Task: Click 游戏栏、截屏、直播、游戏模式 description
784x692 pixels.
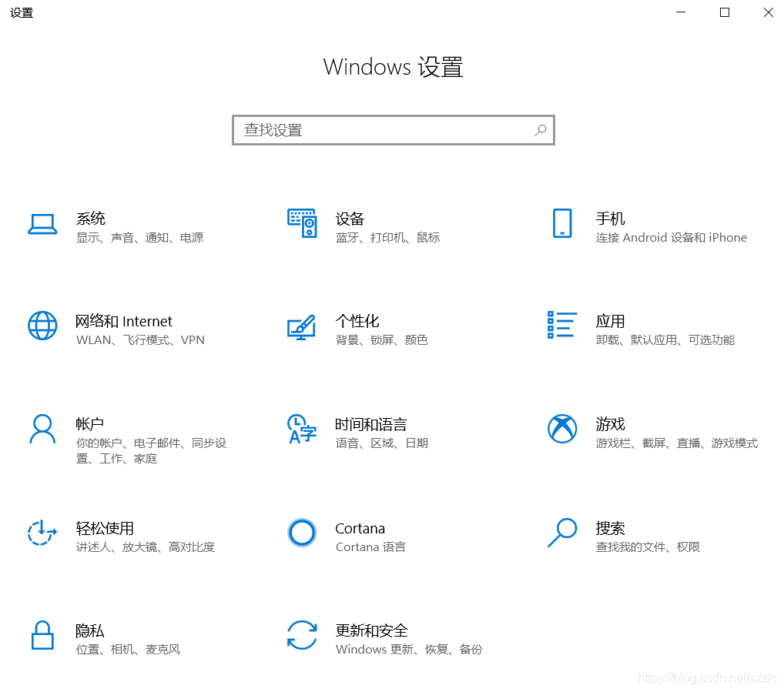Action: pyautogui.click(x=677, y=443)
